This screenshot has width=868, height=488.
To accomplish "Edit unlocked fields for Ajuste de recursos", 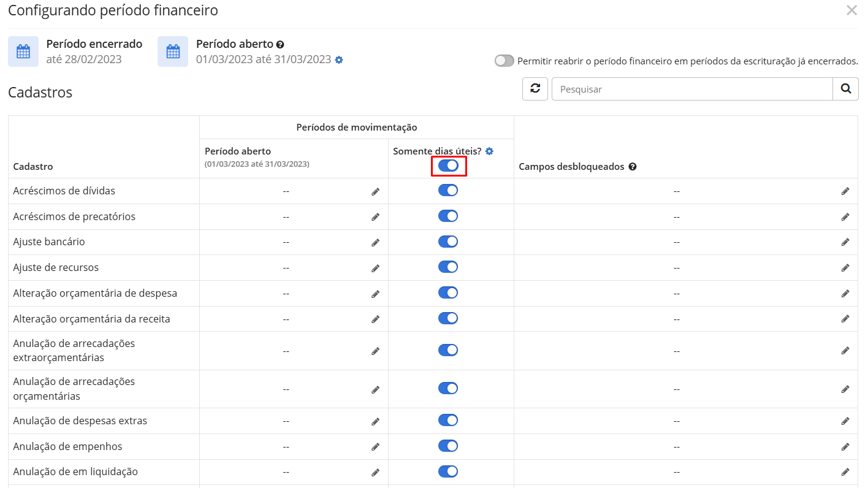I will (845, 268).
